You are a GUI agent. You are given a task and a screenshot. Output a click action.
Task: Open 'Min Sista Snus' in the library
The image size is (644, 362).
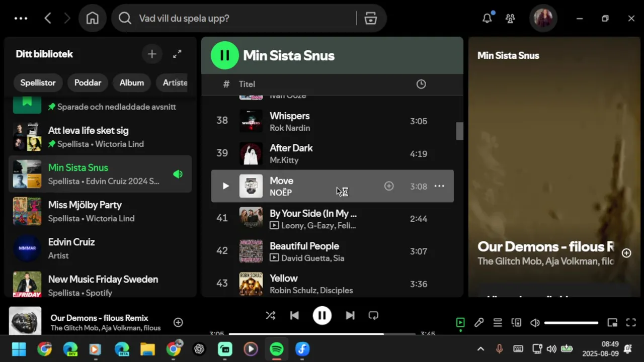pos(100,174)
